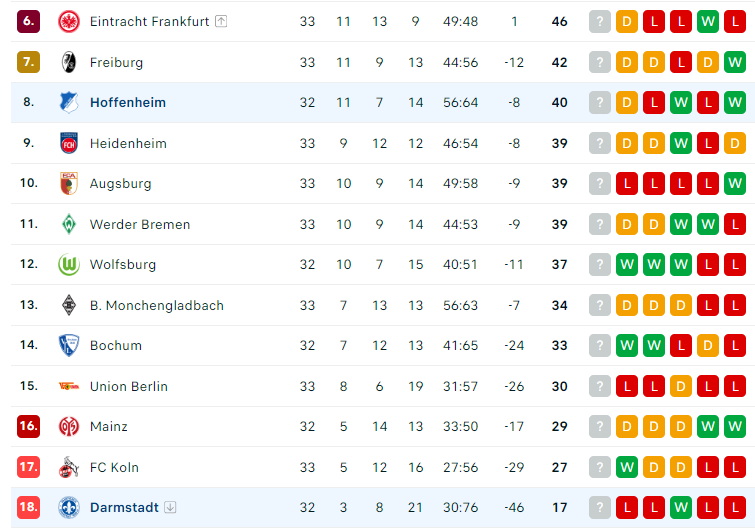
Task: Click the Union Berlin club logo
Action: coord(69,386)
